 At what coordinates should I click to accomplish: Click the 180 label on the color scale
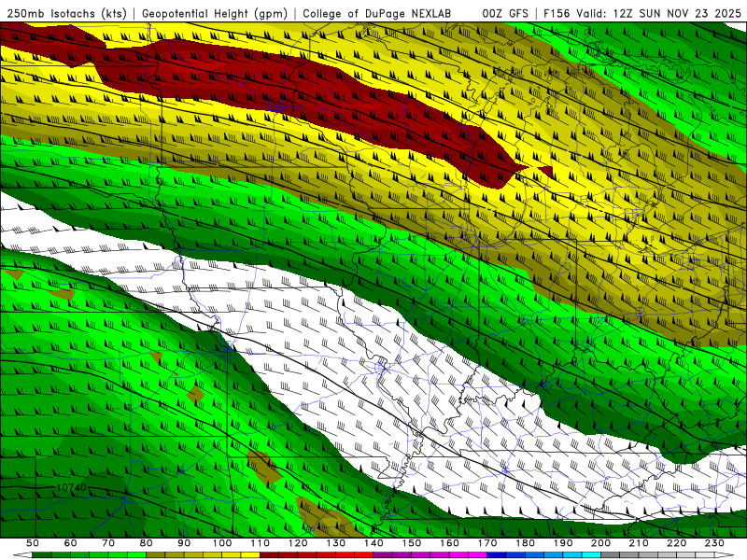[x=525, y=543]
